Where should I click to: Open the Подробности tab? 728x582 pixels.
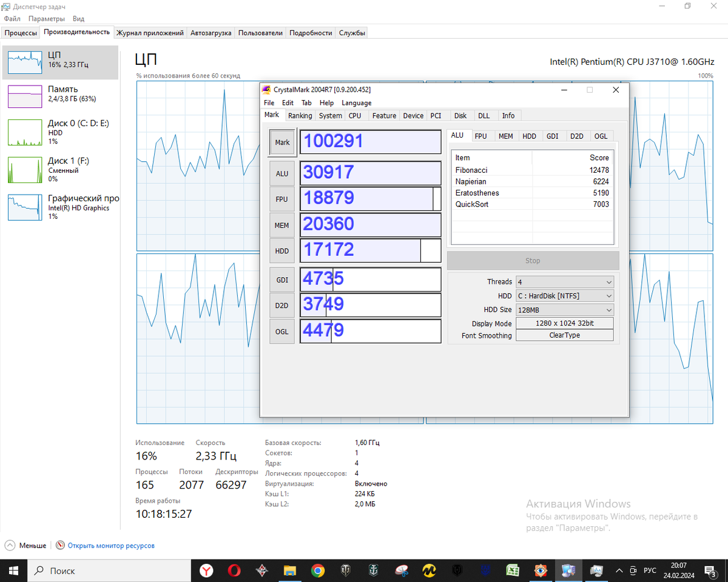311,33
